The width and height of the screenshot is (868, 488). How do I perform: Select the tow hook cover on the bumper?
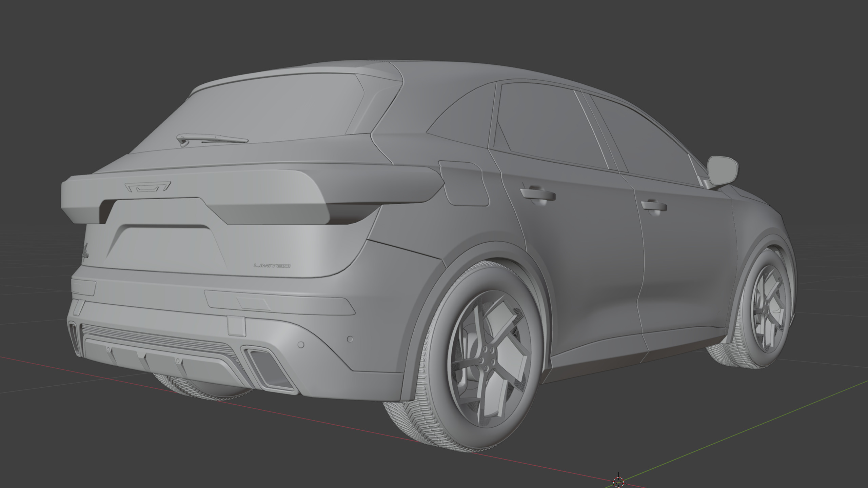236,326
